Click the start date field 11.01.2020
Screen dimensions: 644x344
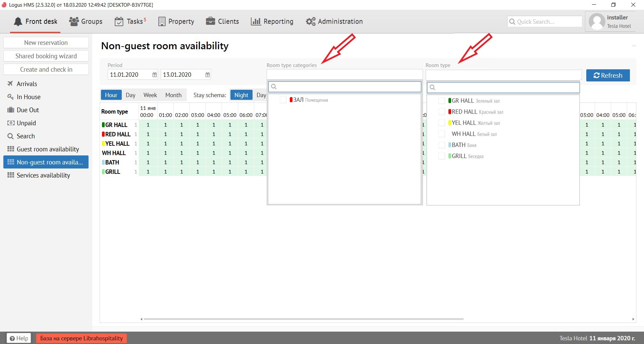133,74
